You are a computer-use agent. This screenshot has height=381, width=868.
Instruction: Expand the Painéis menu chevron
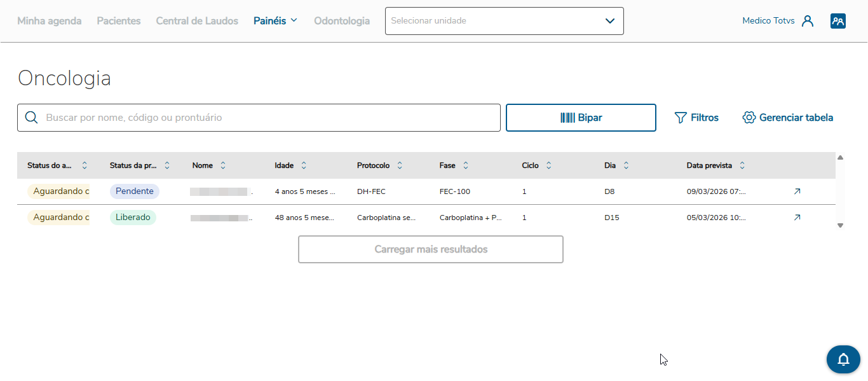(294, 20)
